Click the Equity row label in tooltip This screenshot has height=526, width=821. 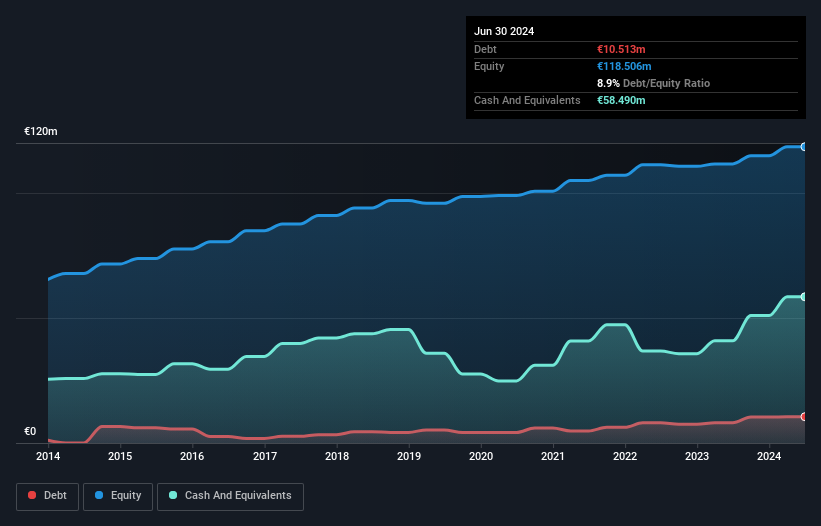[489, 66]
